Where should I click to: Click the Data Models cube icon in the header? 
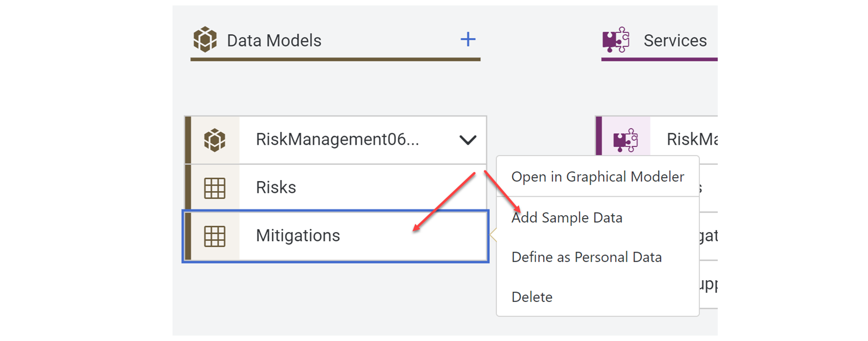pos(205,39)
